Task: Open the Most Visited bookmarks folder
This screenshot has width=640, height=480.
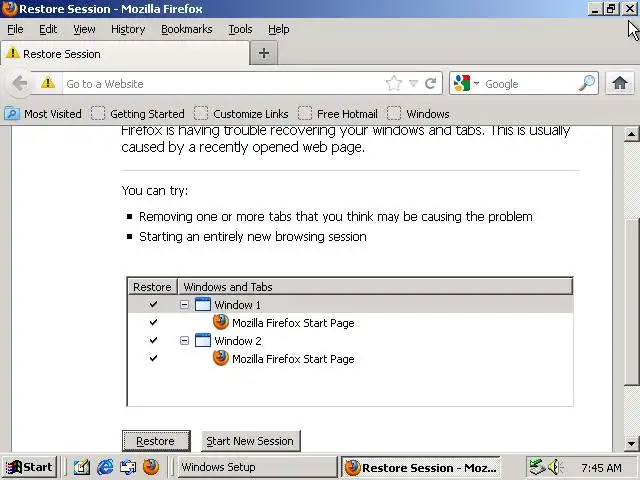Action: pyautogui.click(x=43, y=114)
